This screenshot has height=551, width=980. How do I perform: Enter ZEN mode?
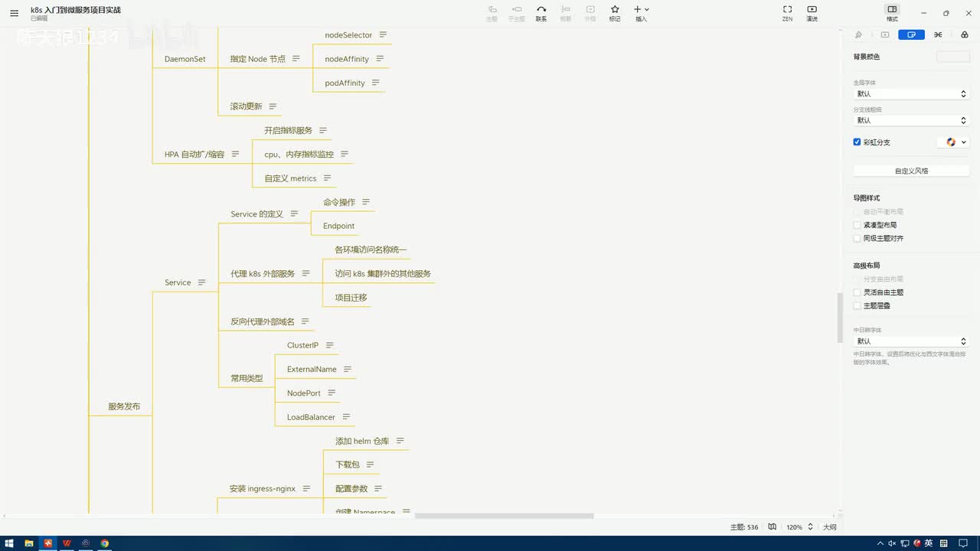click(787, 13)
